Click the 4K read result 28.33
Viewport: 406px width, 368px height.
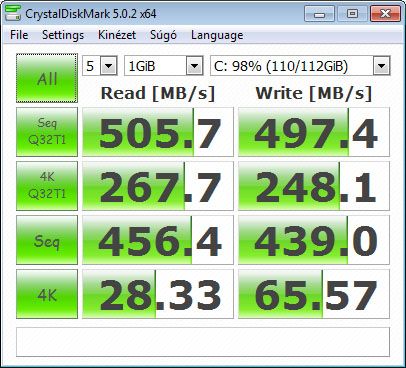[158, 294]
